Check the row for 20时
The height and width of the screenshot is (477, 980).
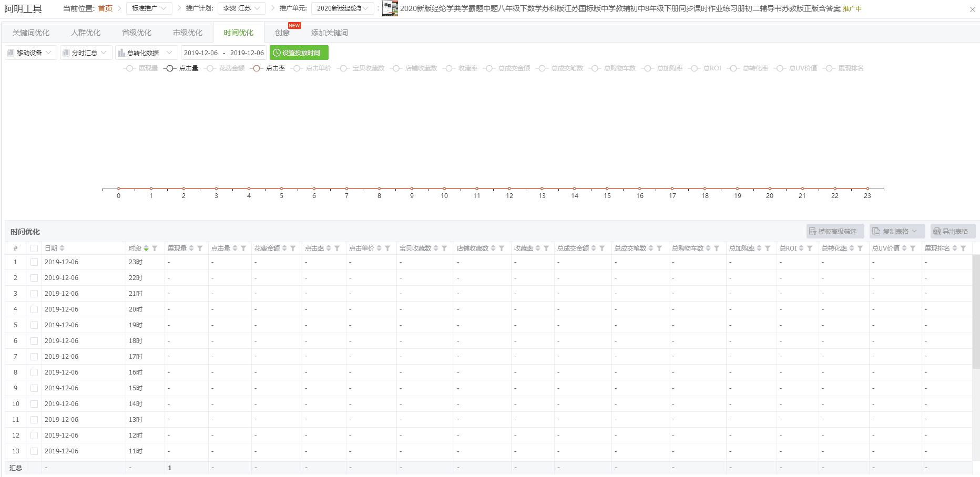pos(34,309)
